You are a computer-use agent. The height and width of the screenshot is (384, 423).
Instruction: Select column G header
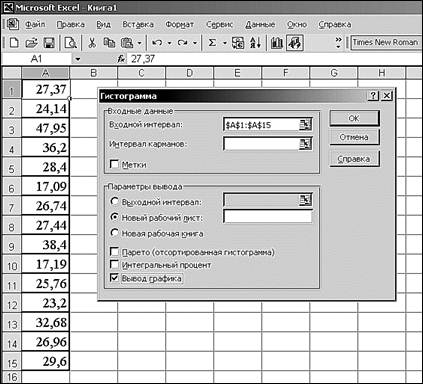[x=334, y=73]
